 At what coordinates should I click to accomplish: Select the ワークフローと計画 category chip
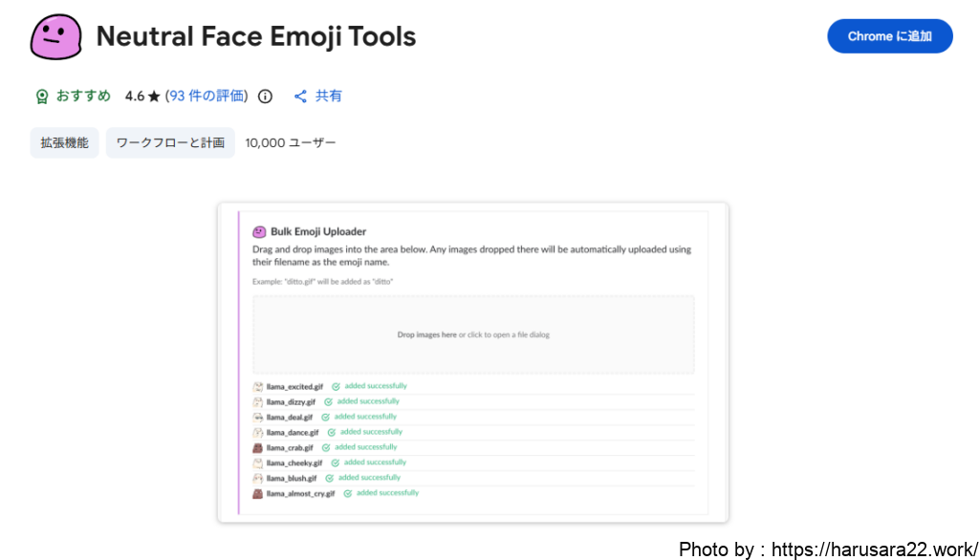pos(170,143)
